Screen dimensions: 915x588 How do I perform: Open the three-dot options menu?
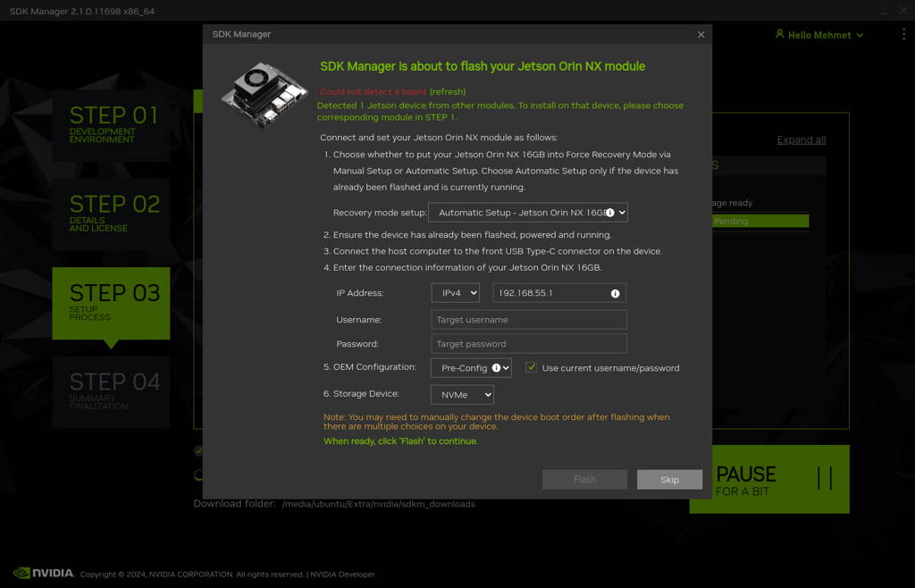point(904,35)
